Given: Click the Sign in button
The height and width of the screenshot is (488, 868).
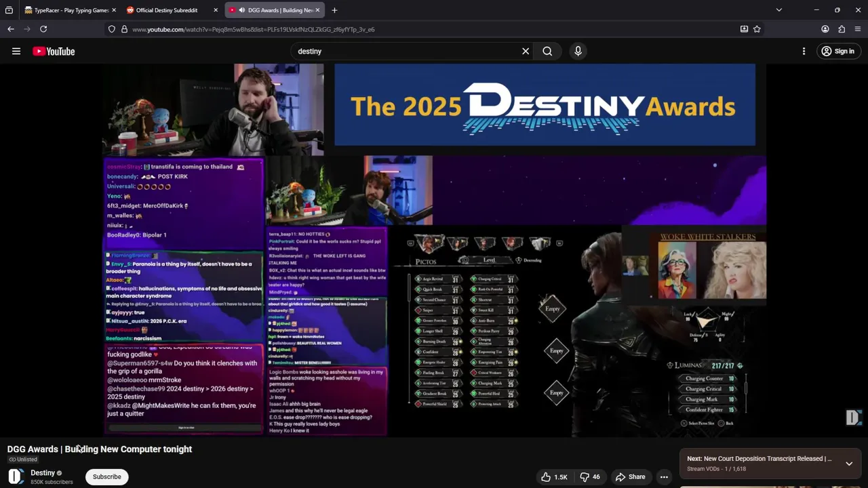Looking at the screenshot, I should point(838,51).
